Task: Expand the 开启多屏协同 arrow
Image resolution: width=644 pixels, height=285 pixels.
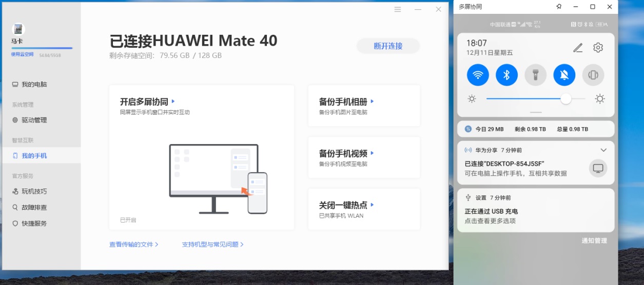Action: click(x=173, y=101)
